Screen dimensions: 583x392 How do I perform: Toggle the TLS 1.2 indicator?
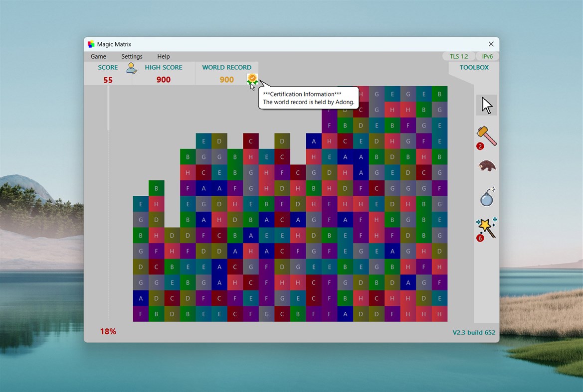(x=458, y=56)
